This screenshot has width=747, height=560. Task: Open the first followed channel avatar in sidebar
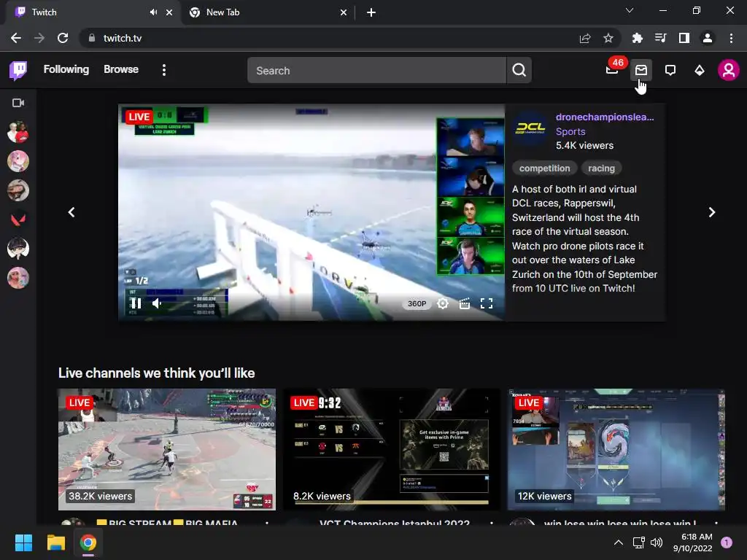18,133
